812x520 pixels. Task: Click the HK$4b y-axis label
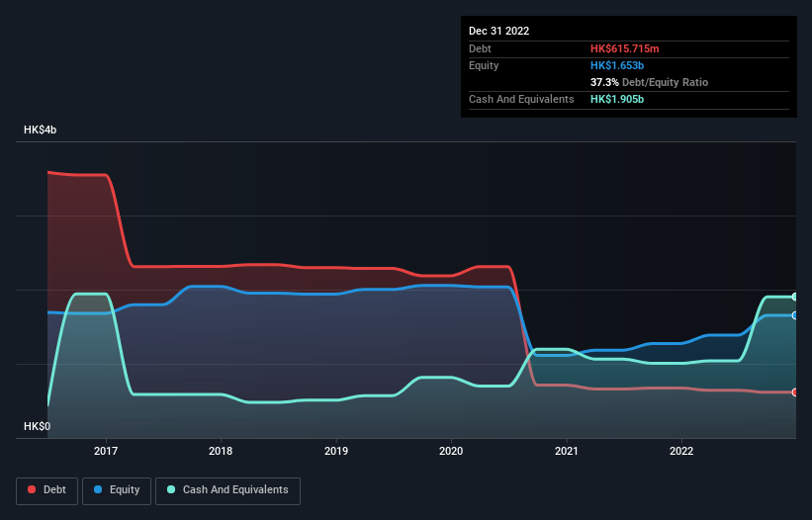click(40, 130)
